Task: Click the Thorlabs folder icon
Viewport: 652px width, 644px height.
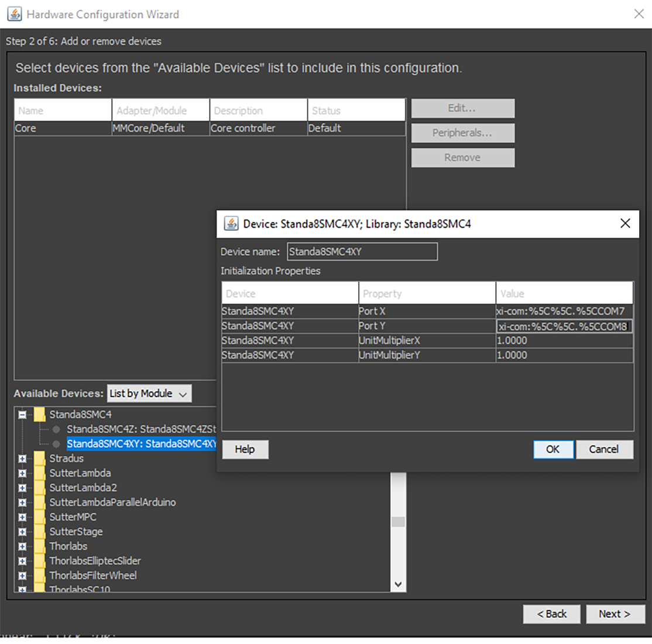Action: [x=40, y=546]
